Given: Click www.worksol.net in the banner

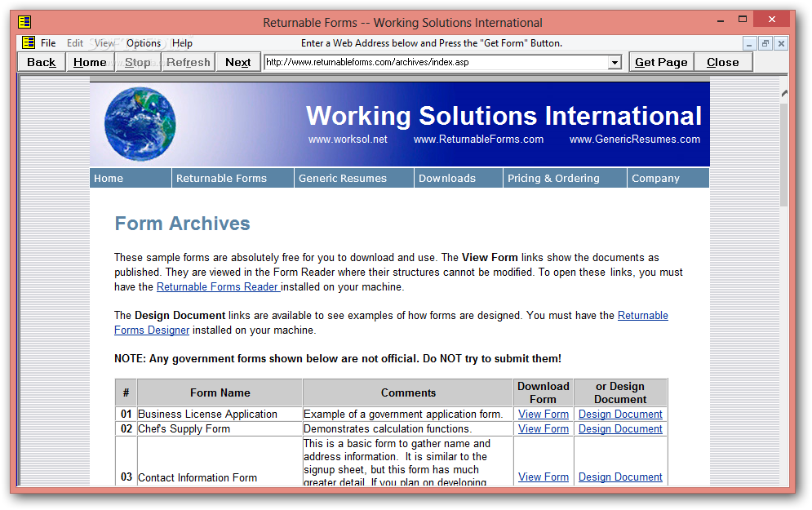Looking at the screenshot, I should [348, 140].
